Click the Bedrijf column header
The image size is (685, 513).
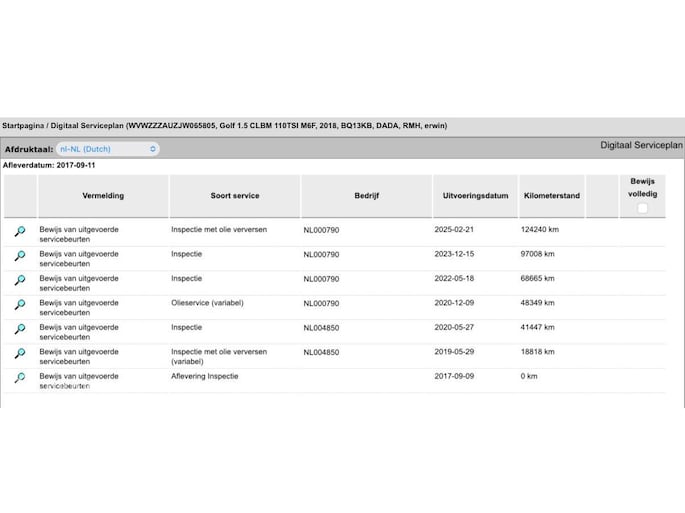coord(365,196)
